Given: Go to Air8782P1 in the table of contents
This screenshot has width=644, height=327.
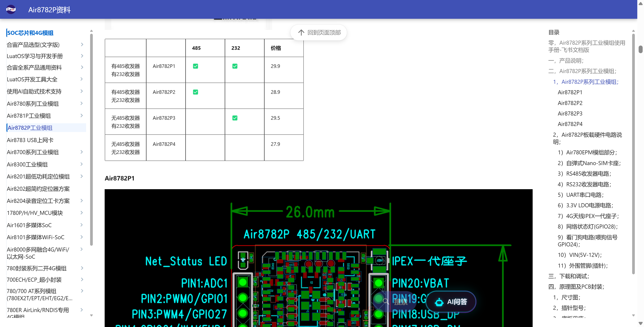Looking at the screenshot, I should (570, 92).
